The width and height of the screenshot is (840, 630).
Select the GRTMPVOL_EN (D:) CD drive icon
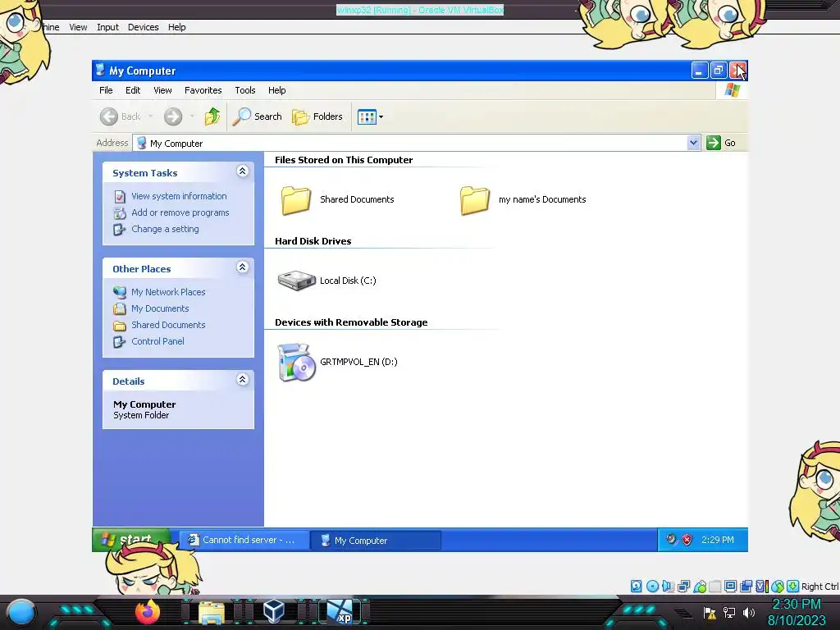[x=296, y=362]
